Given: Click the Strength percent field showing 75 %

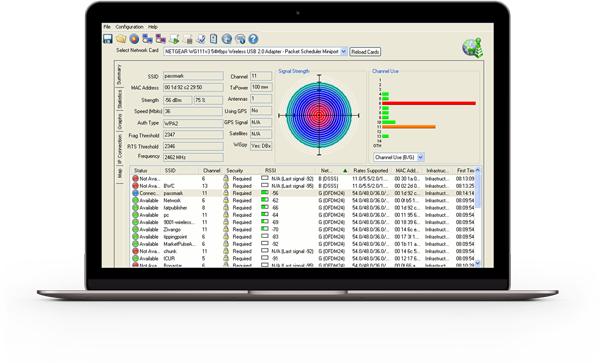Looking at the screenshot, I should (x=208, y=100).
